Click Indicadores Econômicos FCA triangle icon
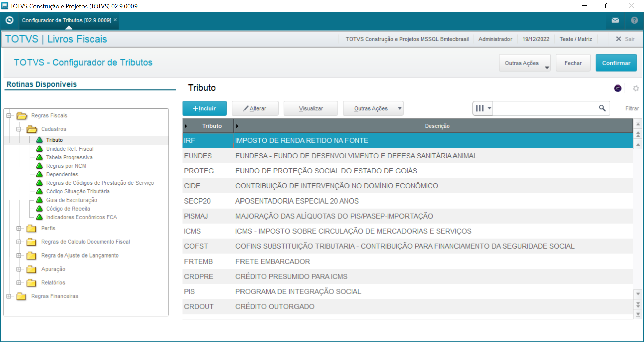Image resolution: width=644 pixels, height=342 pixels. [x=40, y=217]
